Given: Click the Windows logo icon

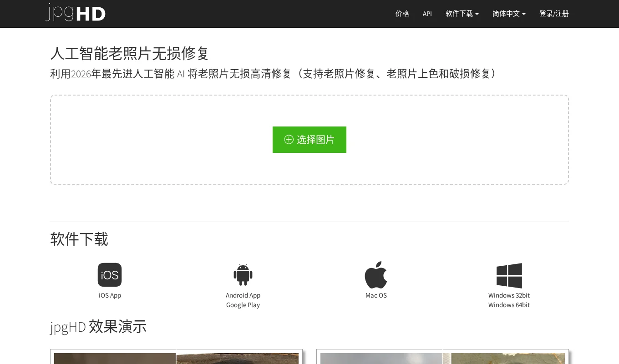Looking at the screenshot, I should pos(509,275).
